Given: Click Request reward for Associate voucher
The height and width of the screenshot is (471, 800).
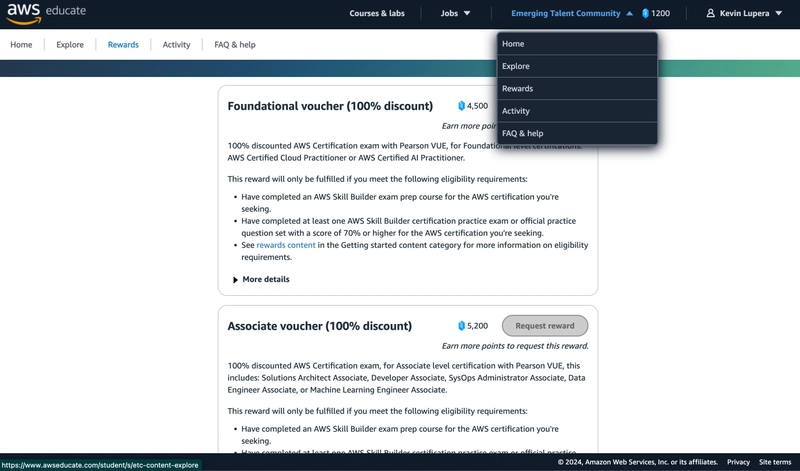Looking at the screenshot, I should 545,326.
